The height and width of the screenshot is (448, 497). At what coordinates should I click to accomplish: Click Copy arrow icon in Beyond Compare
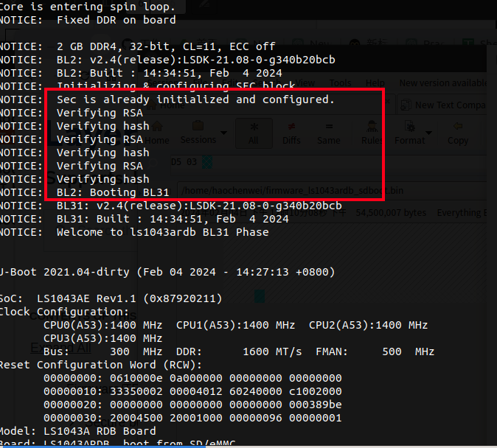(458, 127)
